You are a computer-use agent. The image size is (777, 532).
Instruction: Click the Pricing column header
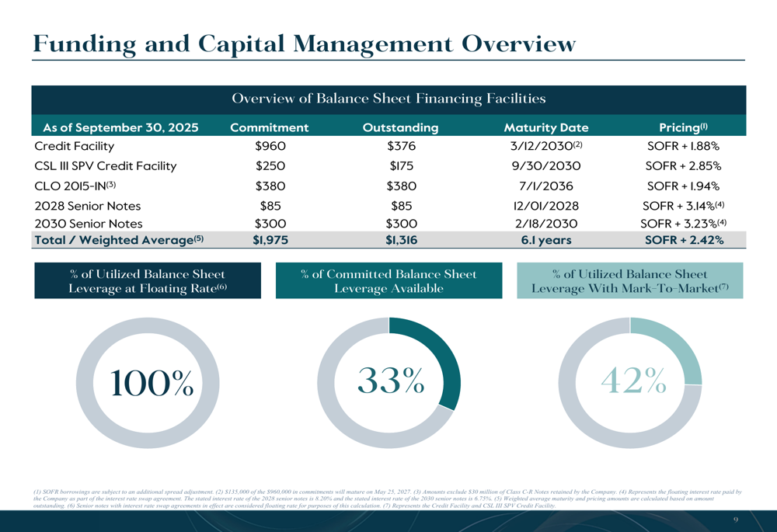pos(683,127)
